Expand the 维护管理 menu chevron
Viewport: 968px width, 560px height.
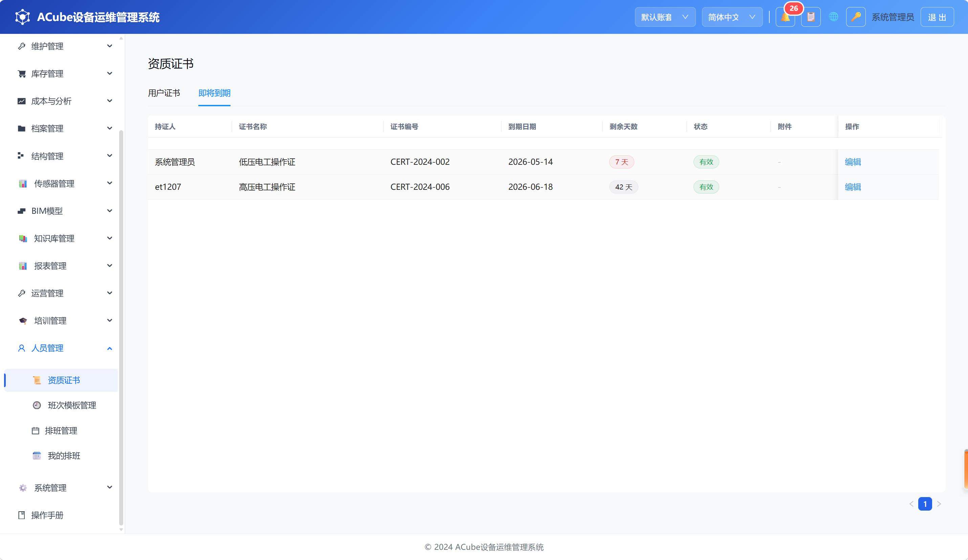[109, 46]
